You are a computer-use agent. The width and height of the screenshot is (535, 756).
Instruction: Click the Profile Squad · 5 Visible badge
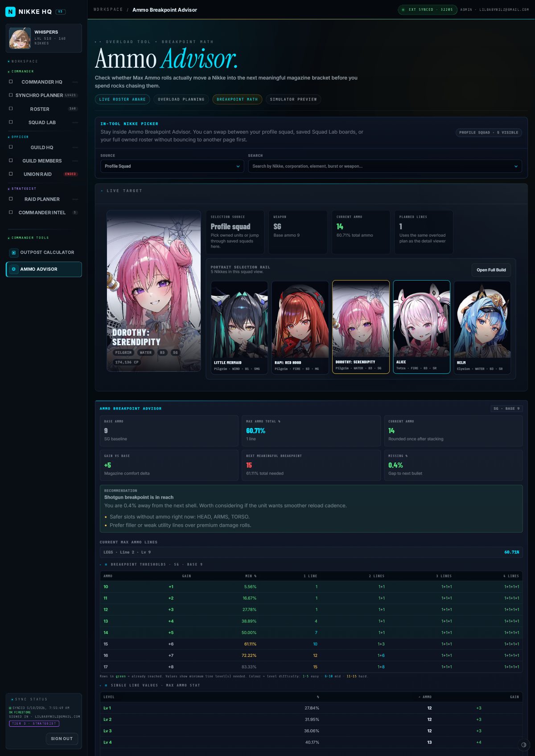[489, 132]
